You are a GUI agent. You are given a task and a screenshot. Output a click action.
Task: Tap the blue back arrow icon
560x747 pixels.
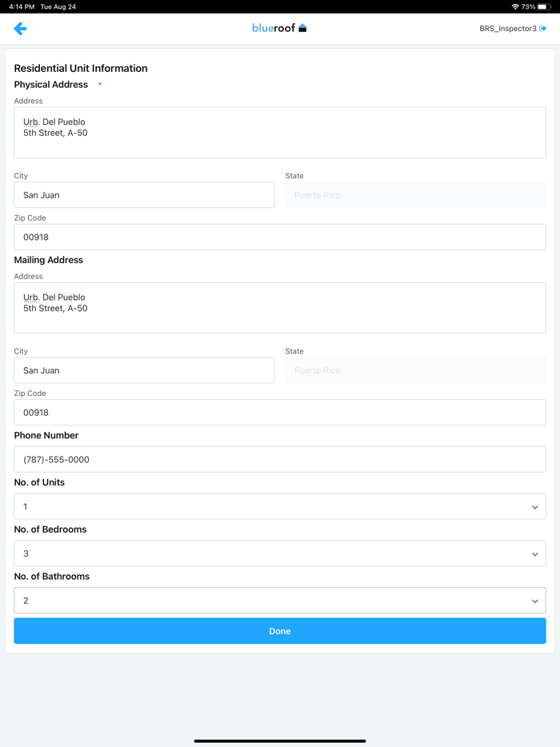click(21, 29)
